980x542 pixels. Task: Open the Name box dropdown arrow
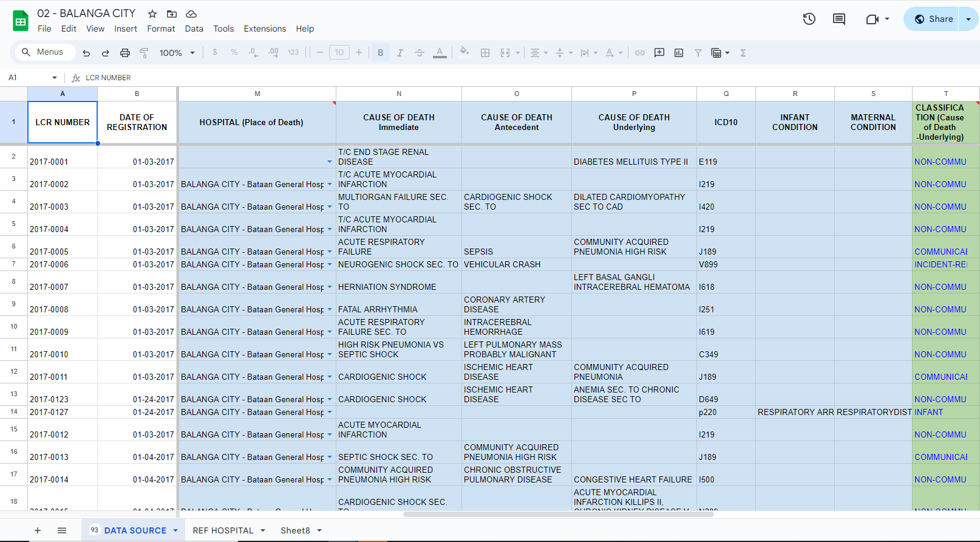(x=55, y=78)
